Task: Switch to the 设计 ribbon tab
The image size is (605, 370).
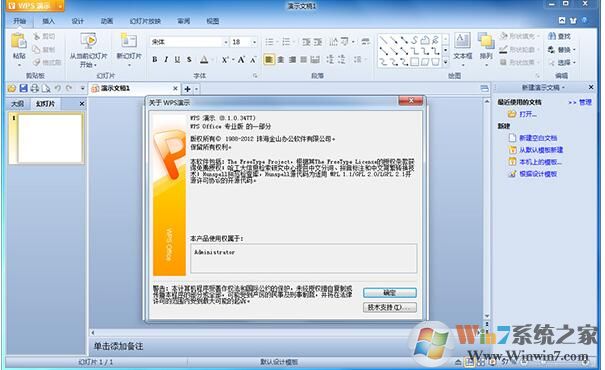Action: tap(78, 21)
